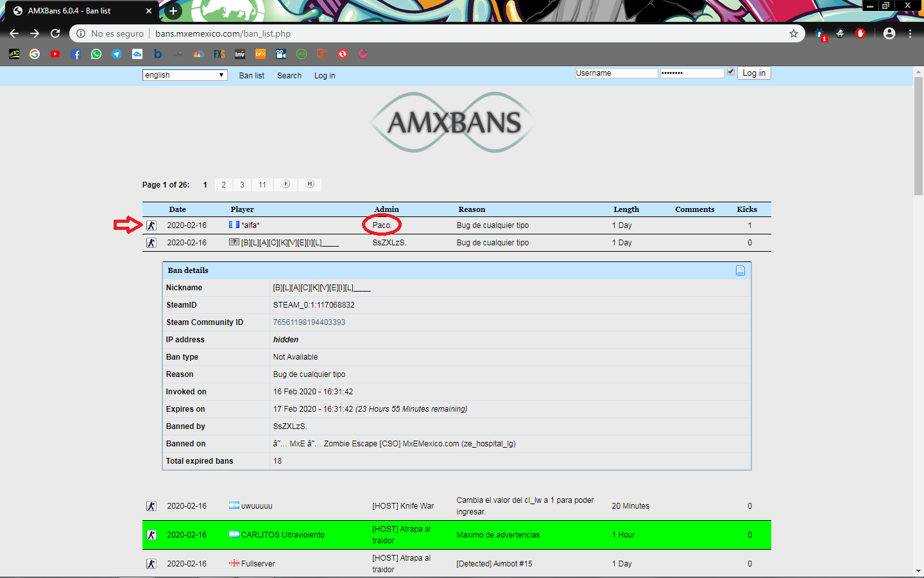Click the password input field
This screenshot has height=578, width=924.
click(x=692, y=73)
